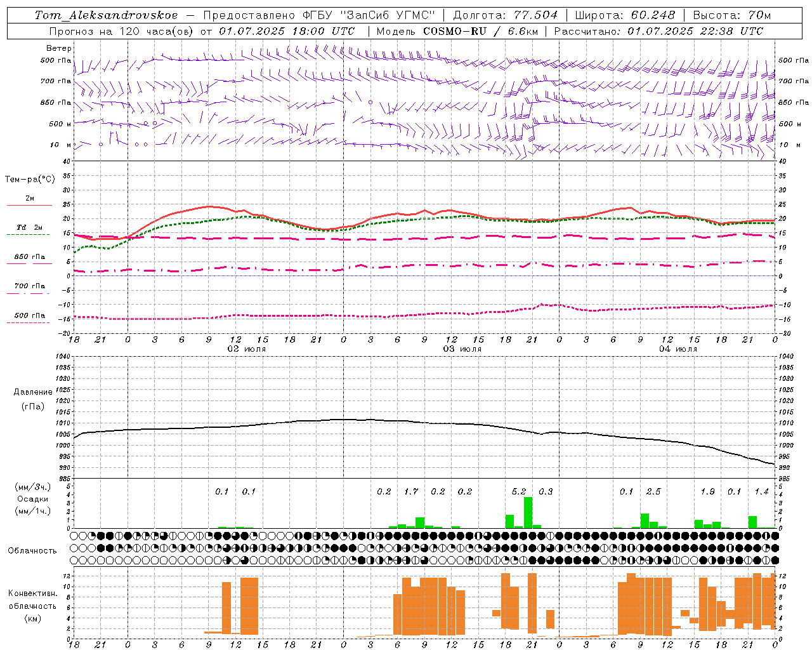This screenshot has height=650, width=812.
Task: Click the 02 июля date label
Action: point(247,349)
